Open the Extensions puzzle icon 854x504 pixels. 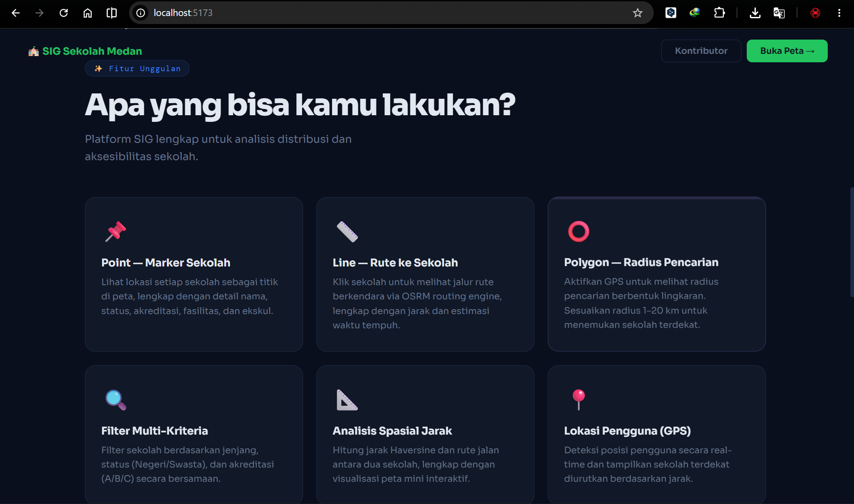(x=719, y=13)
